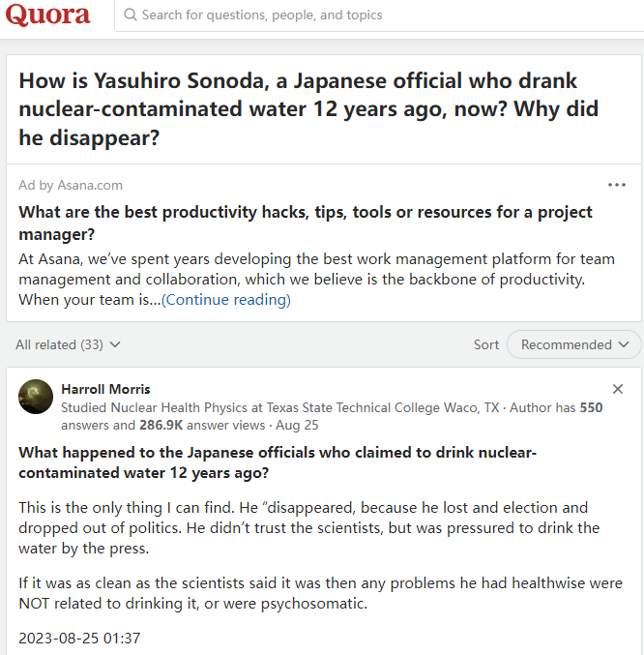Viewport: 644px width, 655px height.
Task: Open the Asana productivity hacks ad headline
Action: coord(306,223)
